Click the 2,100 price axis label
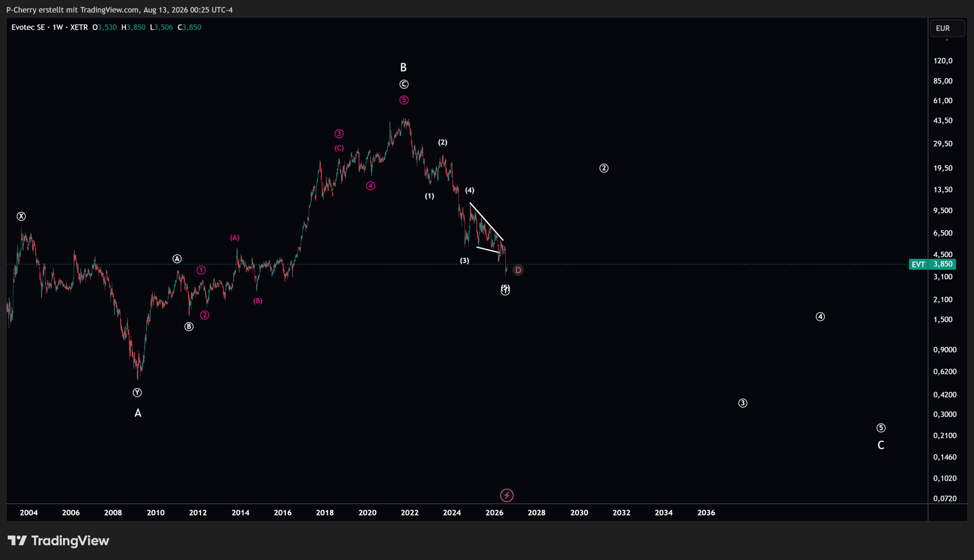 943,300
